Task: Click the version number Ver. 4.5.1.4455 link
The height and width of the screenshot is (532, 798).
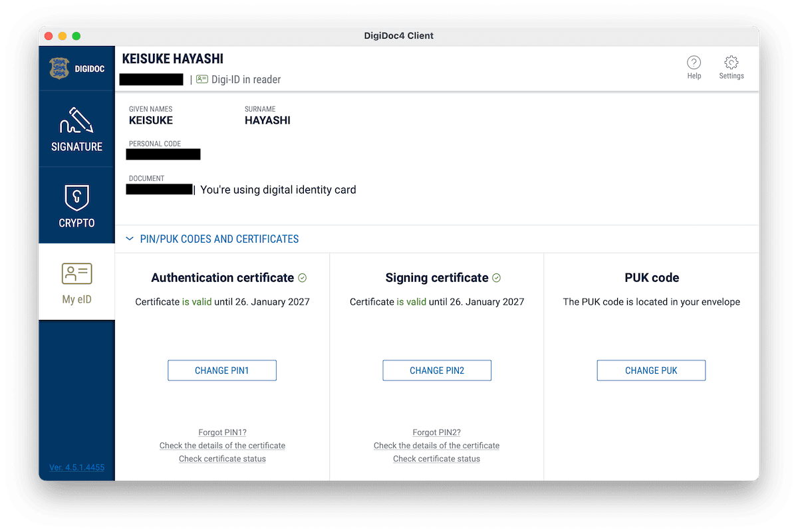Action: pyautogui.click(x=76, y=467)
